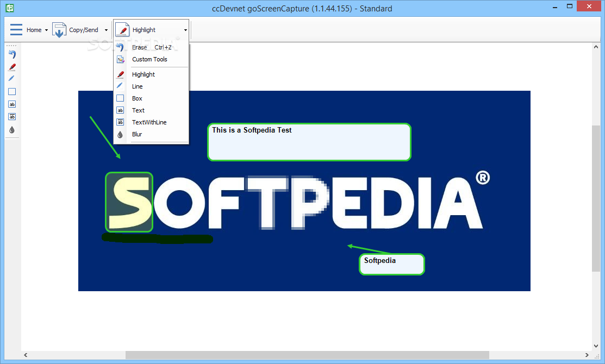Select the Box tool in the left sidebar

point(12,91)
